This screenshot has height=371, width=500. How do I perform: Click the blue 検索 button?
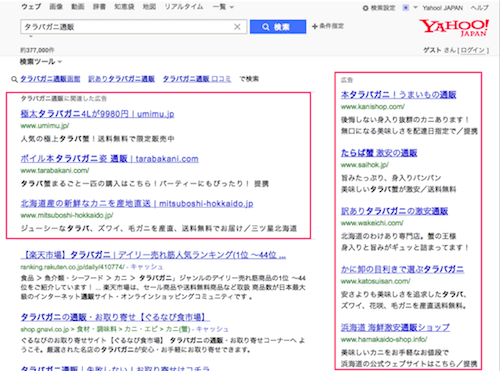coord(278,27)
